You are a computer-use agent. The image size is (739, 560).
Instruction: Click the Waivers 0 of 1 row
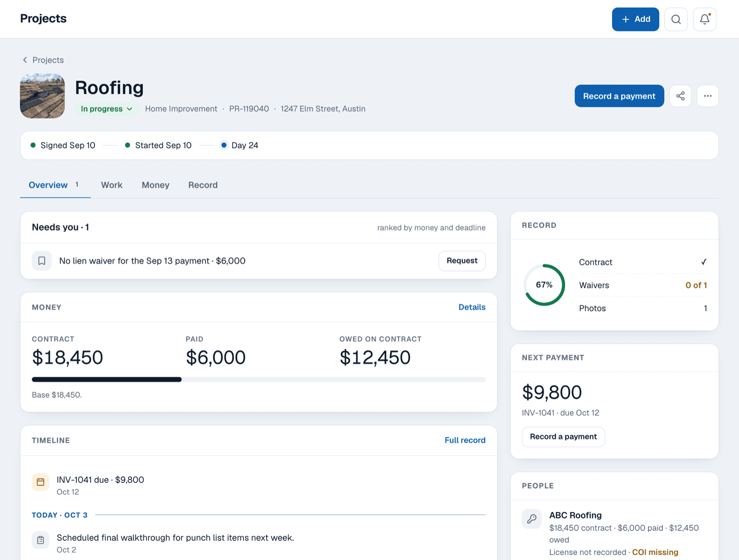click(643, 286)
